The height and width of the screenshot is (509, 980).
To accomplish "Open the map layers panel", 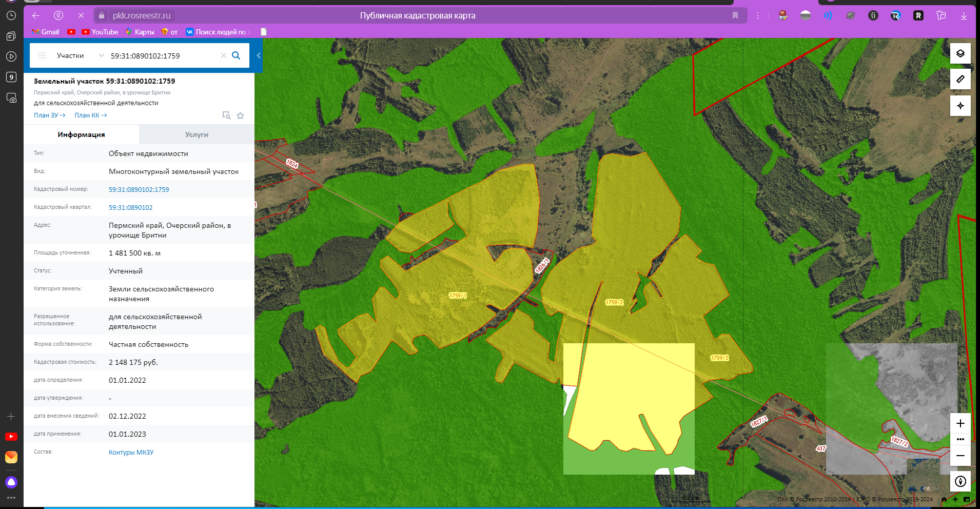I will click(961, 53).
